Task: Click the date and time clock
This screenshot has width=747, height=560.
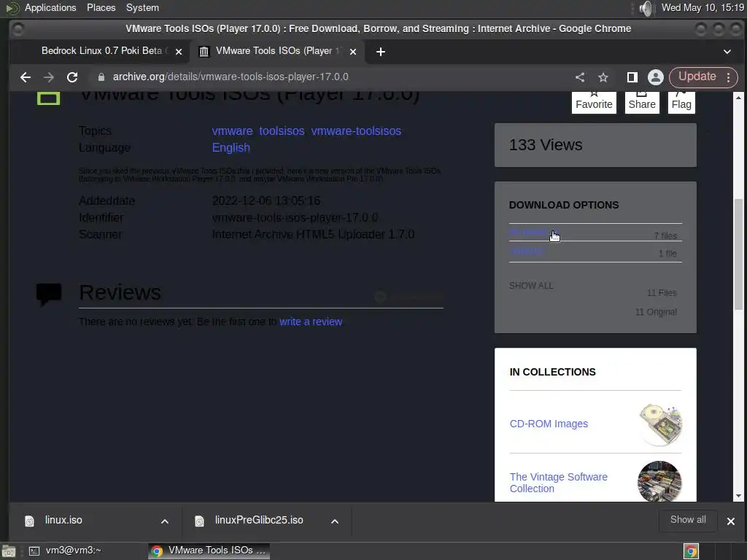Action: [703, 7]
